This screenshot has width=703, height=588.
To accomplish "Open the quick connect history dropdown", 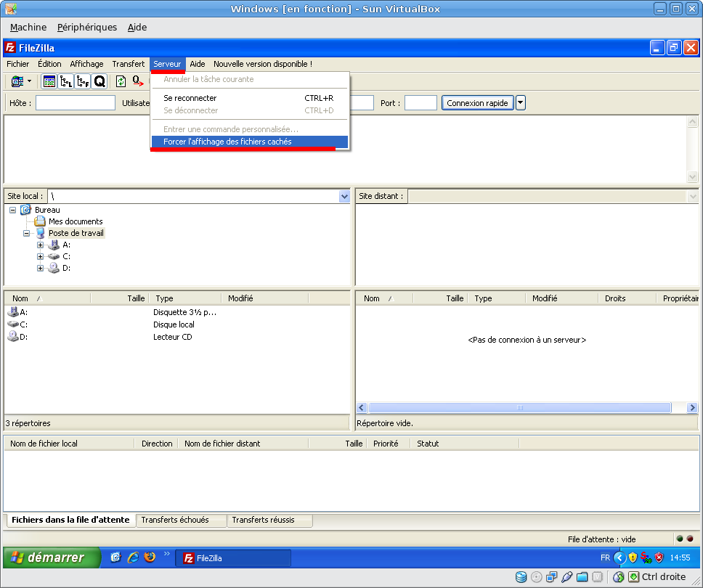I will tap(521, 102).
